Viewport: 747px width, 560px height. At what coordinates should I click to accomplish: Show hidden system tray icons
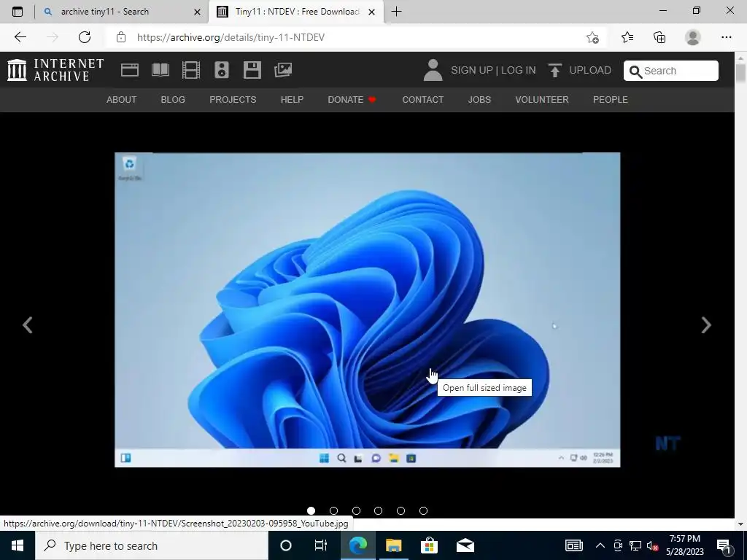(x=600, y=545)
